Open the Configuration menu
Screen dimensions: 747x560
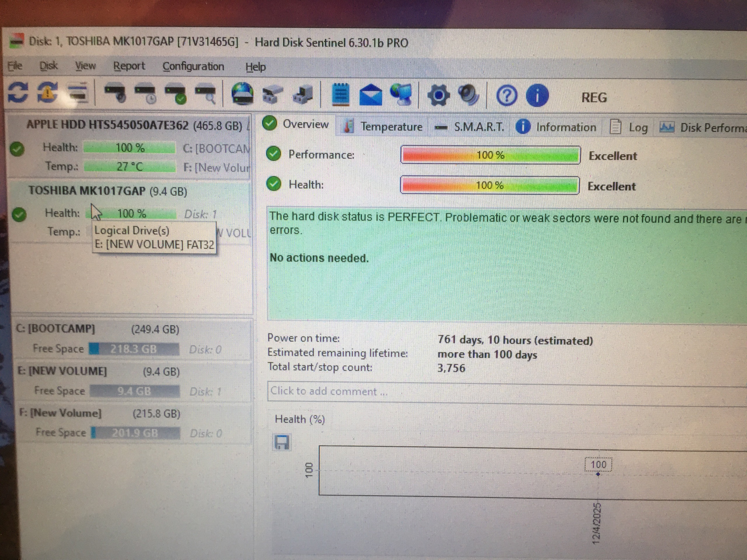click(193, 66)
